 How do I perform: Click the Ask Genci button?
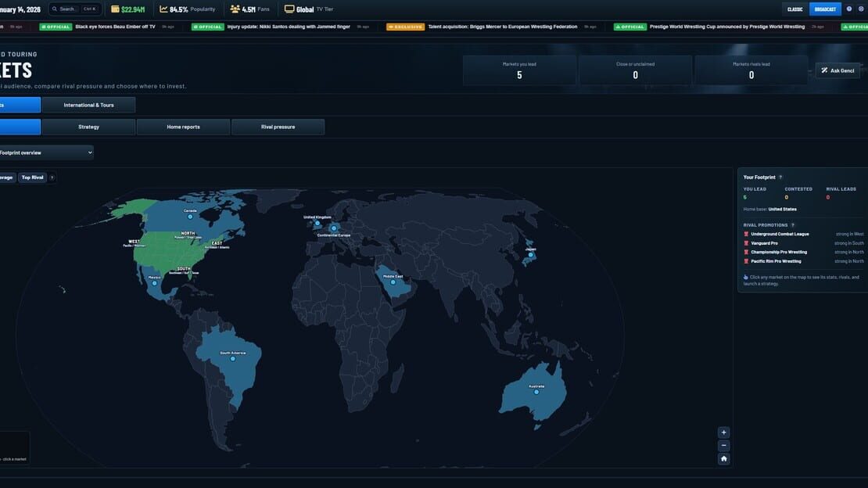(837, 70)
